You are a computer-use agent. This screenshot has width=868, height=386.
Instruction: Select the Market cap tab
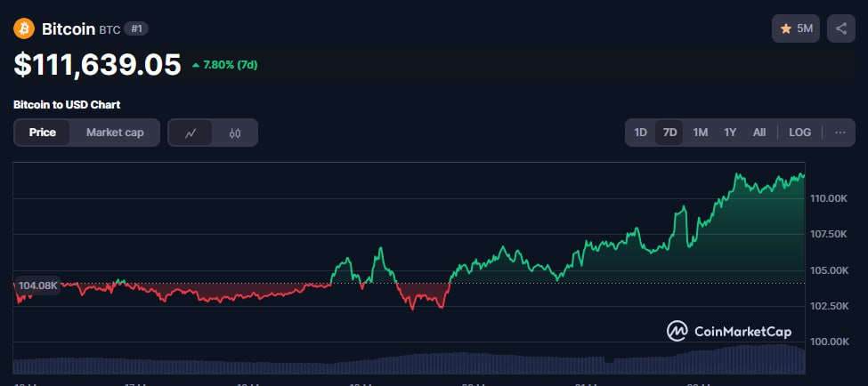click(115, 133)
